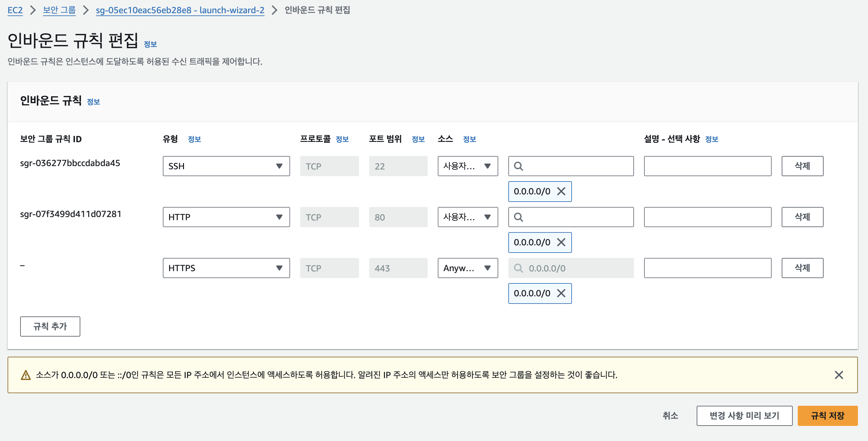Save rules with 규칙 저장 button
Screen dimensions: 868x441
pyautogui.click(x=827, y=416)
